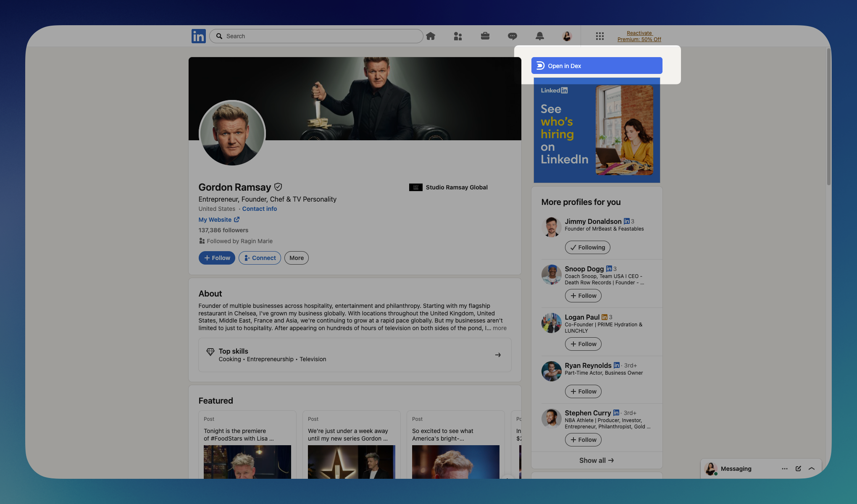Expand About text with more
Image resolution: width=857 pixels, height=504 pixels.
tap(499, 328)
